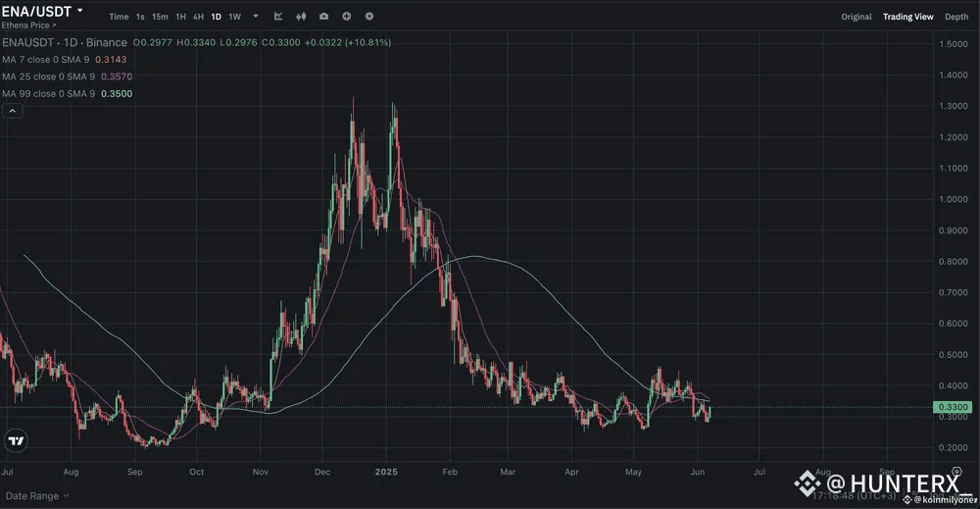Select the MA 7 close indicator legend
The width and height of the screenshot is (980, 509).
coord(46,60)
